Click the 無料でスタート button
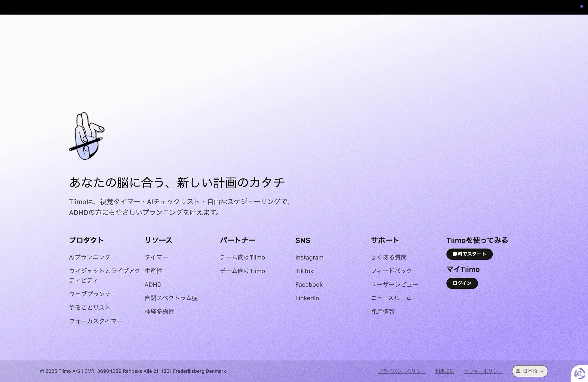Image resolution: width=588 pixels, height=382 pixels. [469, 254]
